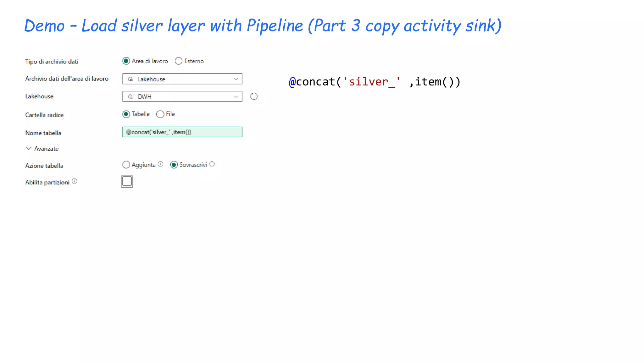Click the large @concat expression text
Image resolution: width=644 pixels, height=362 pixels.
point(375,82)
